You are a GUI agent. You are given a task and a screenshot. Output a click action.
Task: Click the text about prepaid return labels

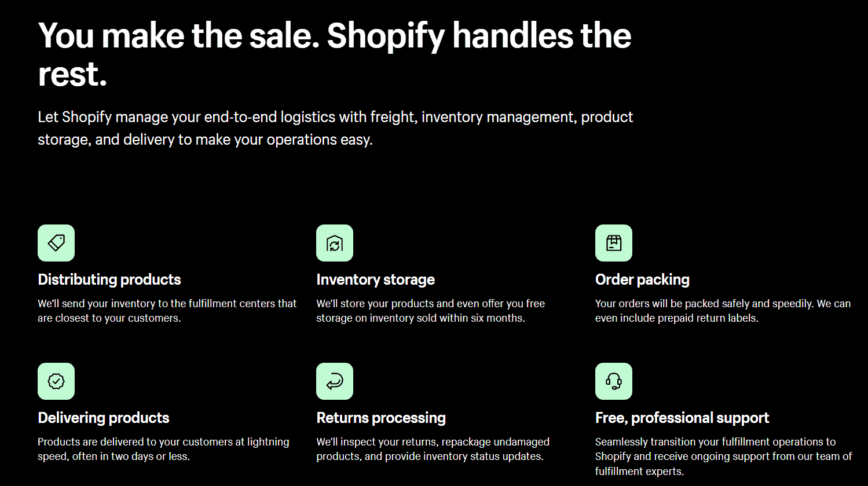pos(723,311)
